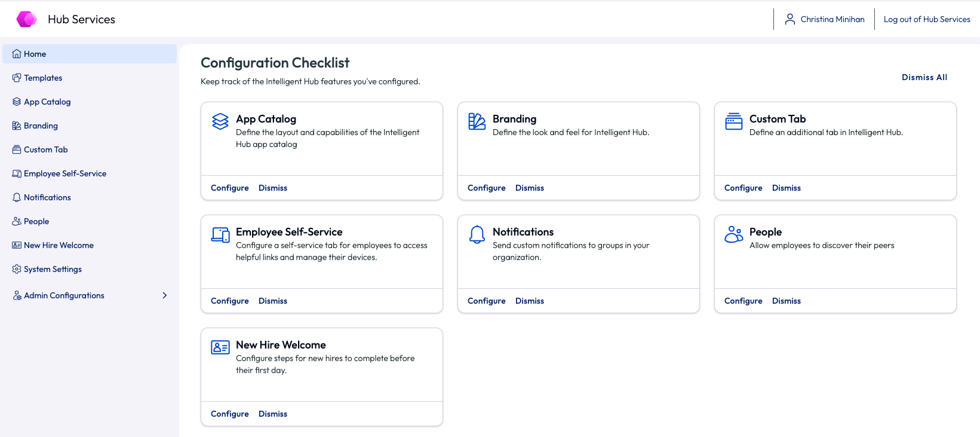The width and height of the screenshot is (980, 437).
Task: Open New Hire Welcome sidebar item
Action: 59,245
